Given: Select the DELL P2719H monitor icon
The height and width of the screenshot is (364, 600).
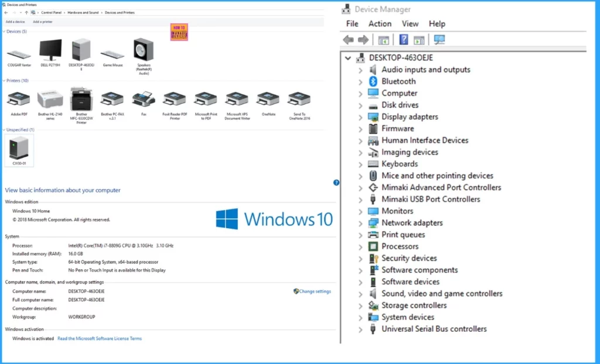Looking at the screenshot, I should pyautogui.click(x=50, y=50).
